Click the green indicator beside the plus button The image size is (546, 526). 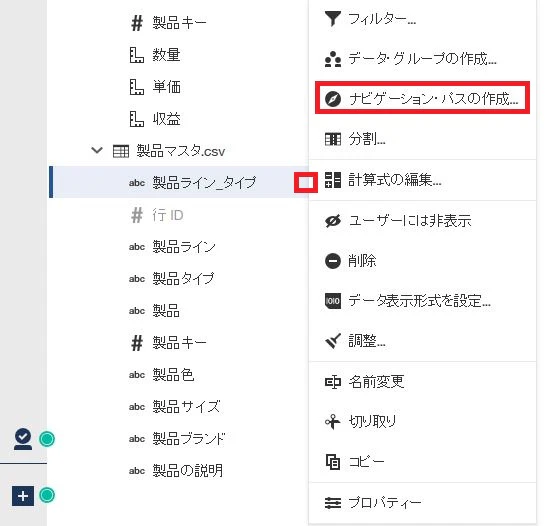point(47,495)
